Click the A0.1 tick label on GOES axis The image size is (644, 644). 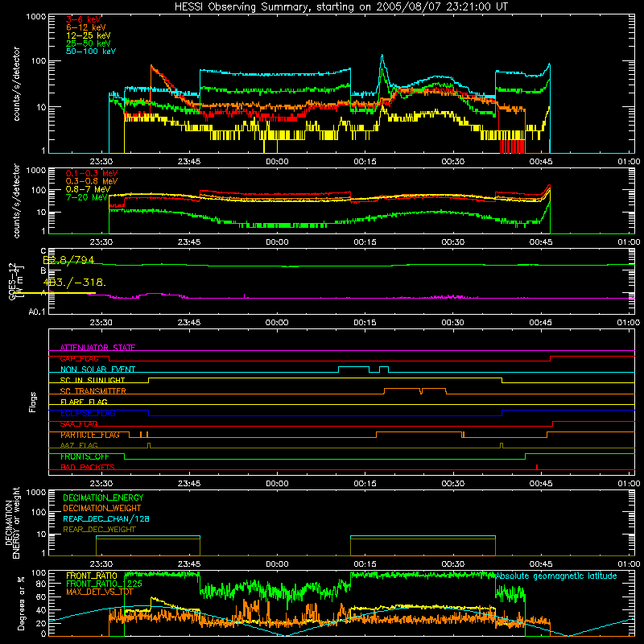pos(37,312)
